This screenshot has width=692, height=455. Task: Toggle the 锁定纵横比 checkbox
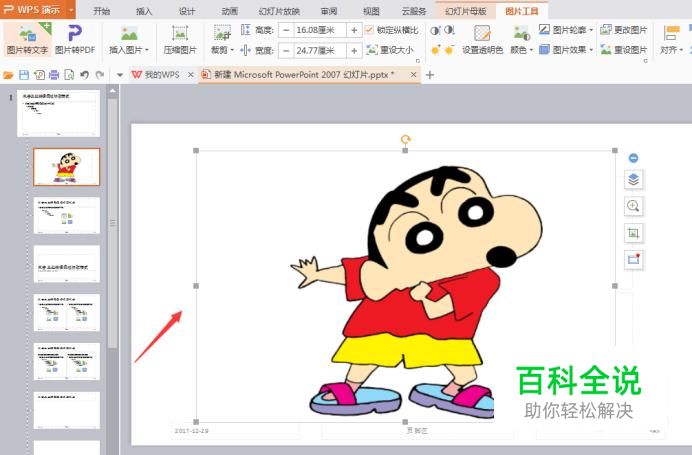pyautogui.click(x=369, y=30)
